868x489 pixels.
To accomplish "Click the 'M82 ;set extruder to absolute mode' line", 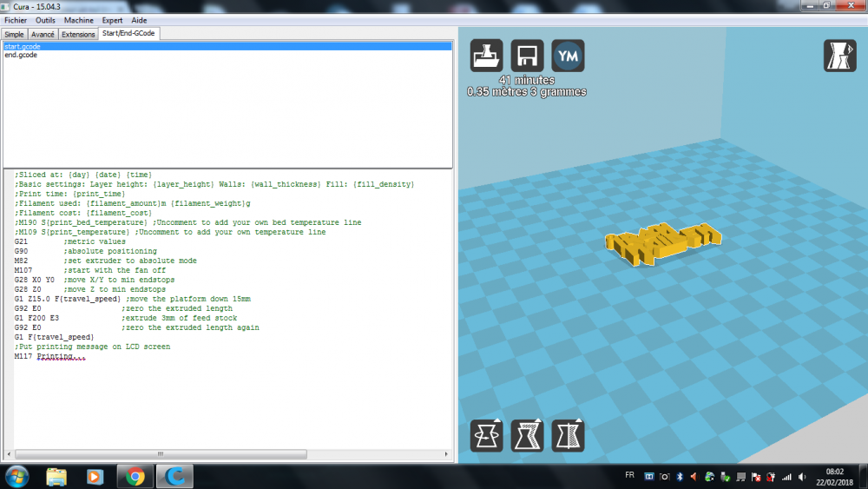I will (105, 261).
